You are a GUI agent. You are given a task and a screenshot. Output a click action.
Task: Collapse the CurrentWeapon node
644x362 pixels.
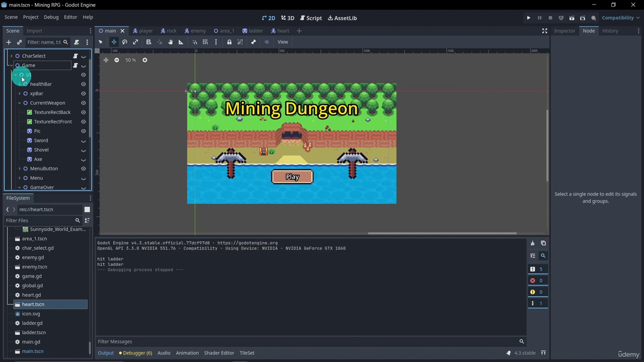click(20, 103)
